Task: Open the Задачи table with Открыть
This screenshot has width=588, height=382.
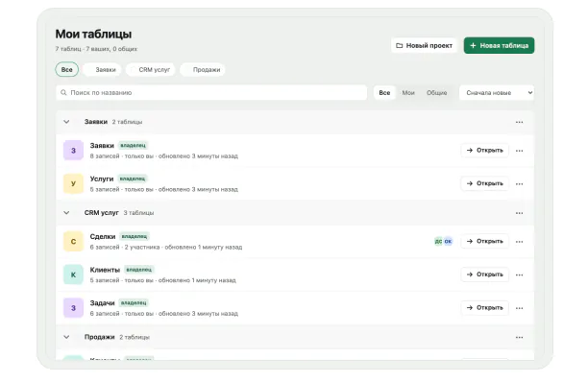Action: point(484,308)
